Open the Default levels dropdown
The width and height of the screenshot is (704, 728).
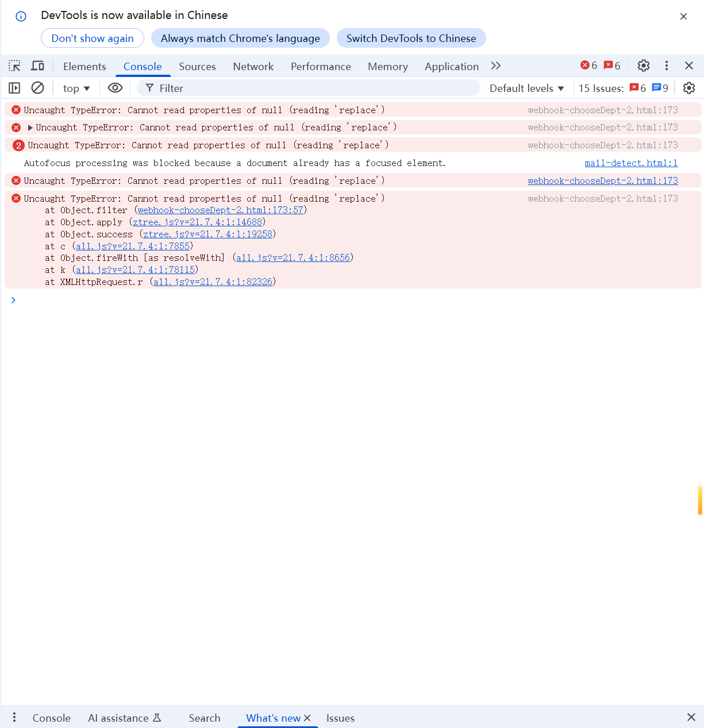tap(527, 88)
